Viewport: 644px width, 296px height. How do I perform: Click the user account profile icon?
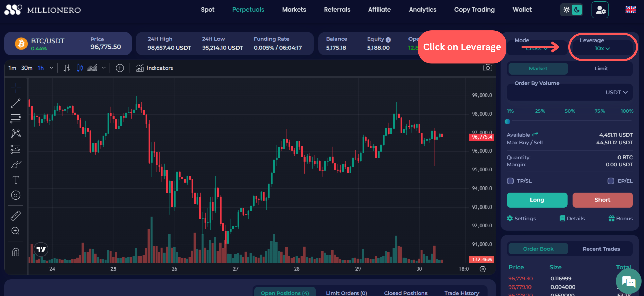coord(600,10)
